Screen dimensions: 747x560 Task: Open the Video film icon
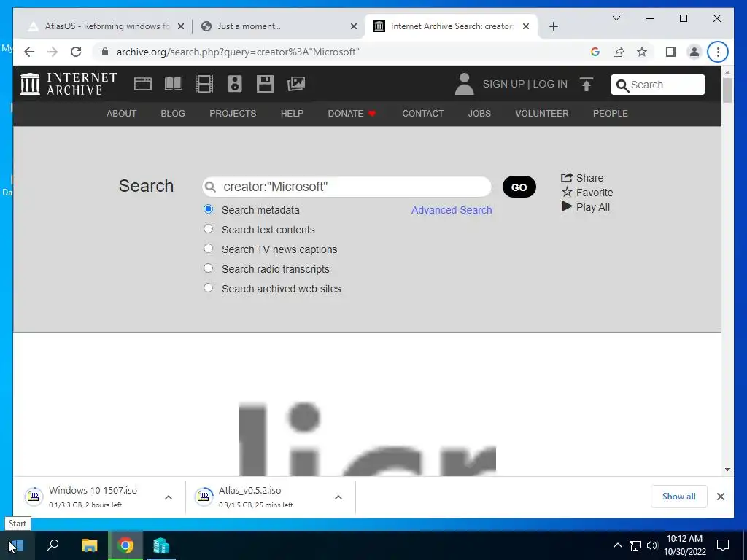[204, 84]
